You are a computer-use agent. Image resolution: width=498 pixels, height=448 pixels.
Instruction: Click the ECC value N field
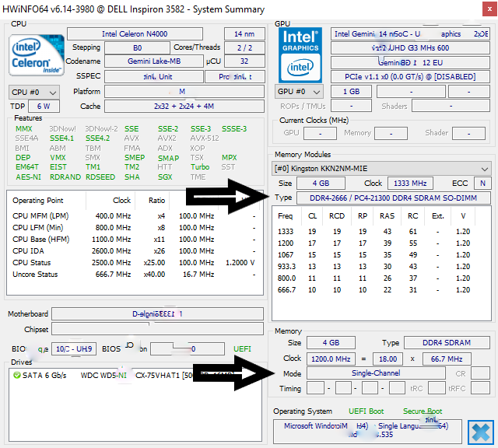[x=482, y=184]
